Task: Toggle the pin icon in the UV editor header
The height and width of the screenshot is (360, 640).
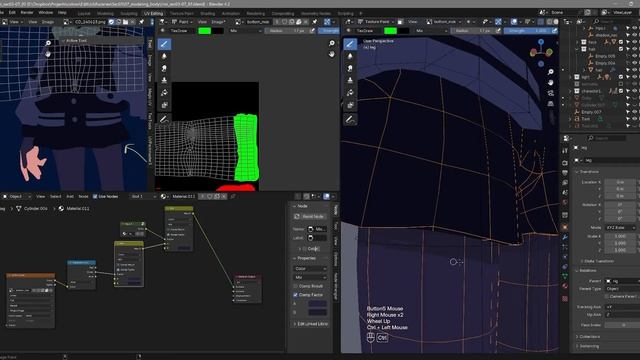Action: click(x=141, y=22)
